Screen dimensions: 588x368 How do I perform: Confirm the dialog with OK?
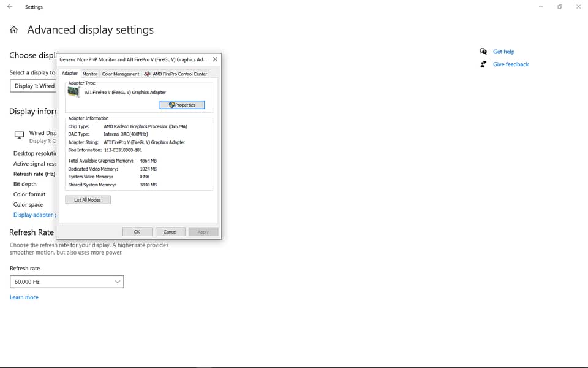pos(137,232)
